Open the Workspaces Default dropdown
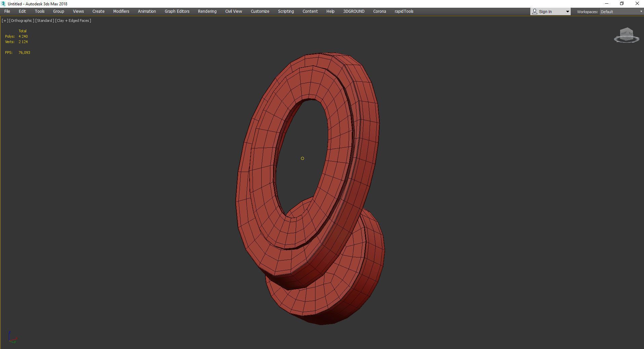The image size is (644, 349). coord(621,12)
